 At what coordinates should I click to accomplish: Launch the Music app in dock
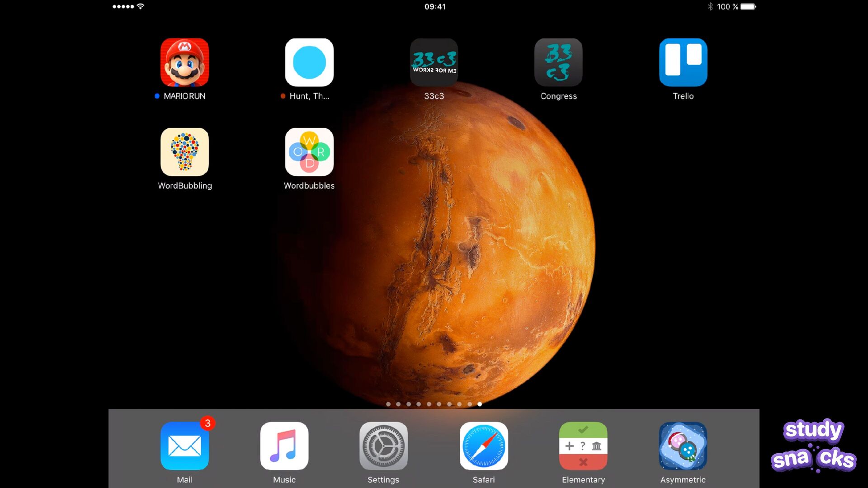(284, 446)
